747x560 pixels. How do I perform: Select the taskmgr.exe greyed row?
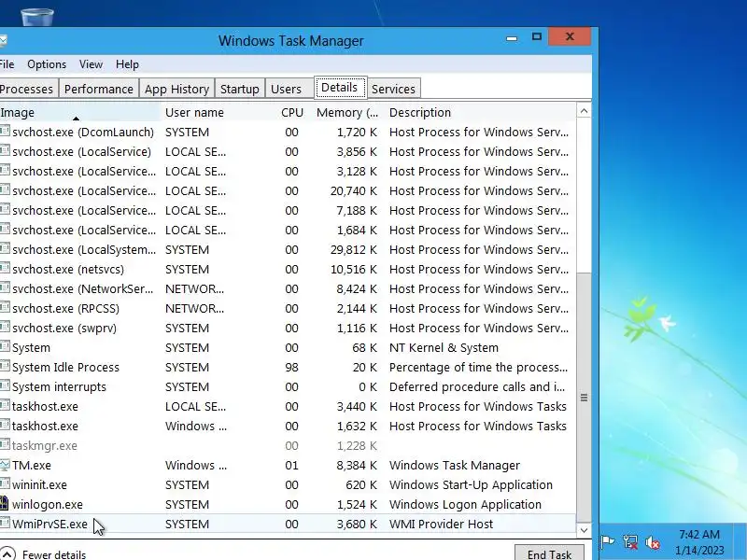[288, 445]
